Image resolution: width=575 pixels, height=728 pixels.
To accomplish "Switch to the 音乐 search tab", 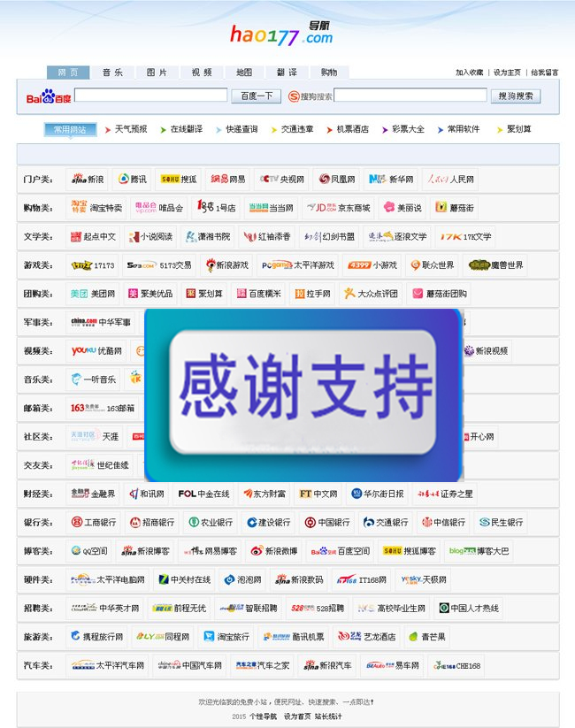I will coord(112,73).
